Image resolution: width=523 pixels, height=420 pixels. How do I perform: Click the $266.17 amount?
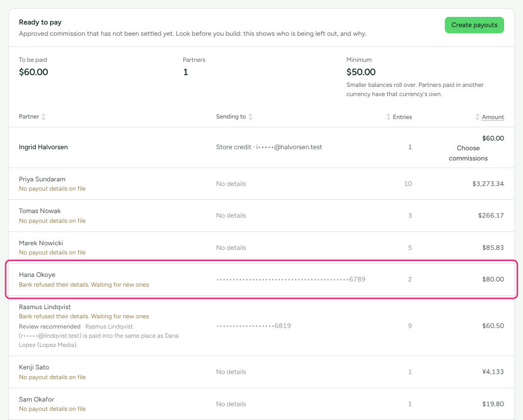pyautogui.click(x=491, y=216)
